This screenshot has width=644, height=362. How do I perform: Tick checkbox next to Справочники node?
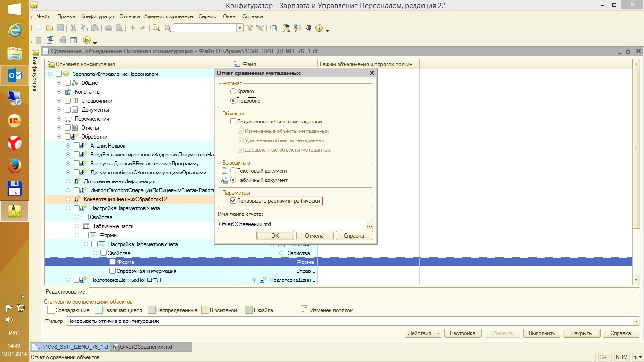(x=68, y=101)
